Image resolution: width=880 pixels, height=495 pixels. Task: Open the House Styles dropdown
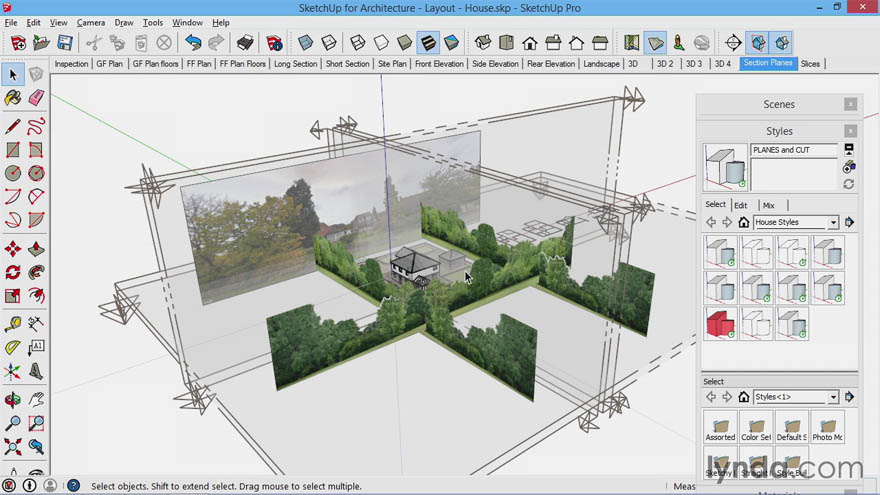click(x=833, y=222)
